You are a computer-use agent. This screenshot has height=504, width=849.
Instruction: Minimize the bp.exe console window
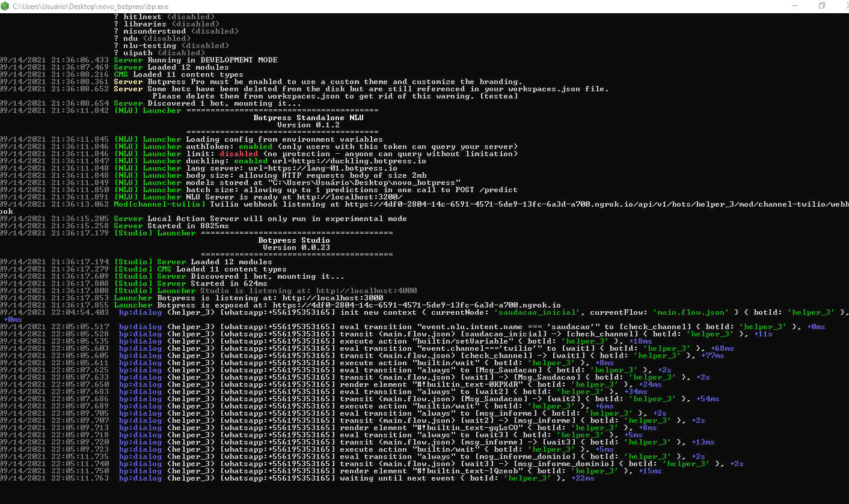794,5
